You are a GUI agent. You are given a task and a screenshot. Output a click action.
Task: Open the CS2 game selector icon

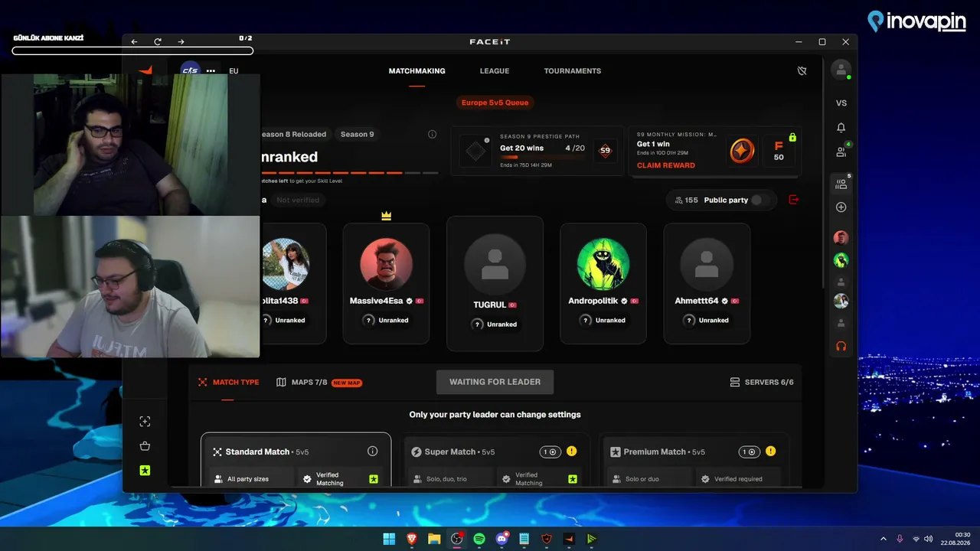point(190,70)
